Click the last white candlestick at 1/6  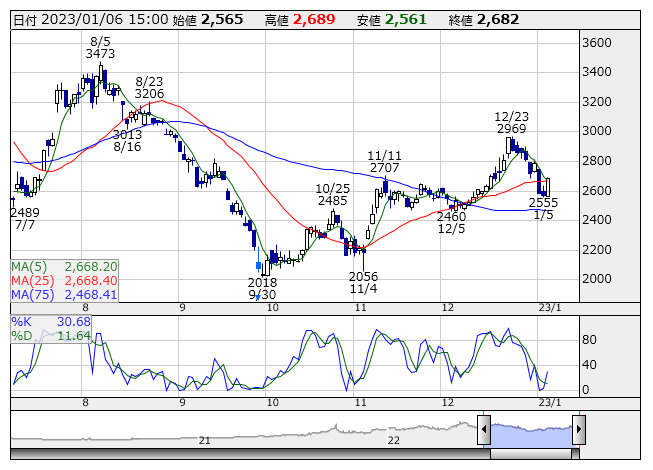click(x=547, y=187)
